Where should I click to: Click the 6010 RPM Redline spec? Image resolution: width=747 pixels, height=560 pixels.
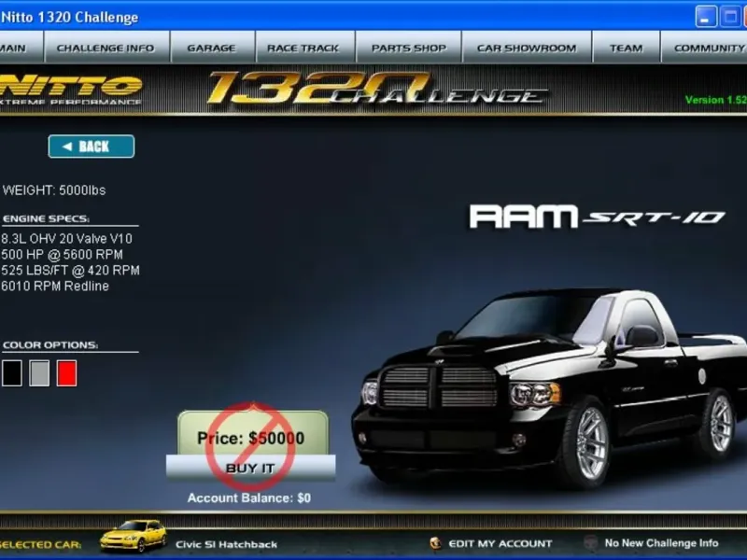(55, 287)
